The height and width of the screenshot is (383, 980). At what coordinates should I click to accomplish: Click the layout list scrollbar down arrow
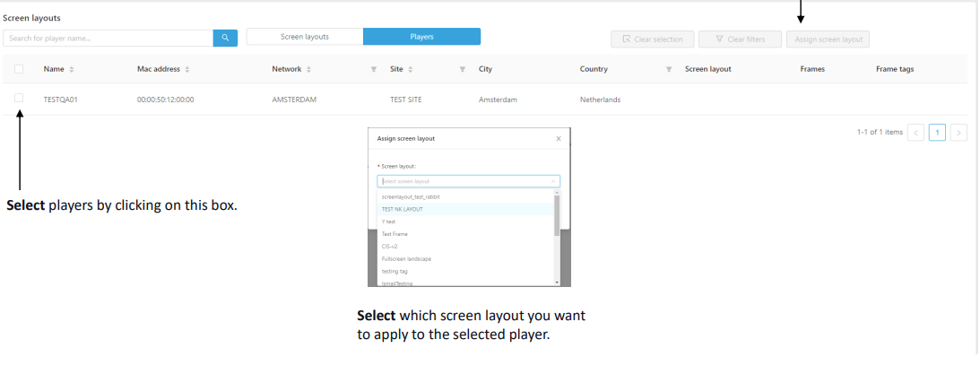[557, 282]
